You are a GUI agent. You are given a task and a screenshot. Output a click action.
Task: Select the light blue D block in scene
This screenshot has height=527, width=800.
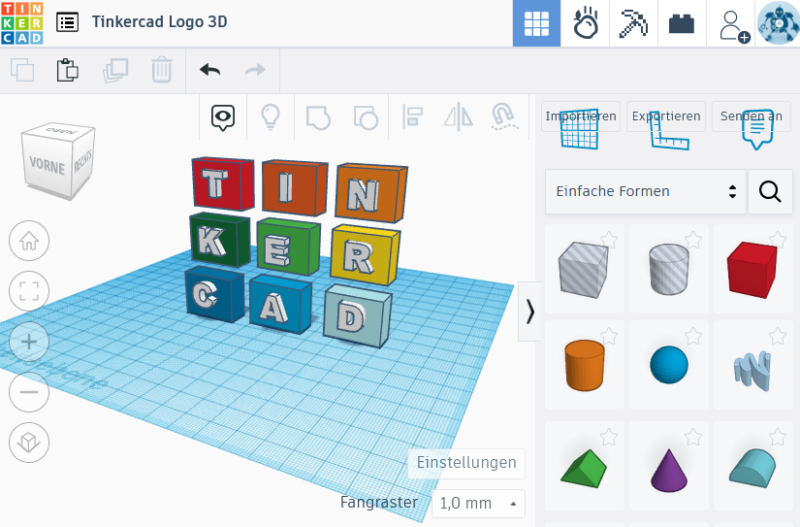(357, 316)
